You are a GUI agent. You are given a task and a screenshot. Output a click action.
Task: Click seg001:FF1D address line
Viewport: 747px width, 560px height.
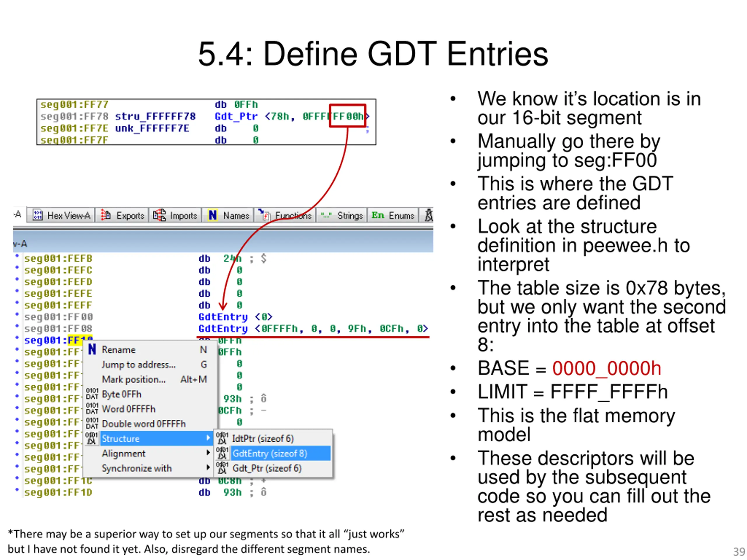(58, 493)
